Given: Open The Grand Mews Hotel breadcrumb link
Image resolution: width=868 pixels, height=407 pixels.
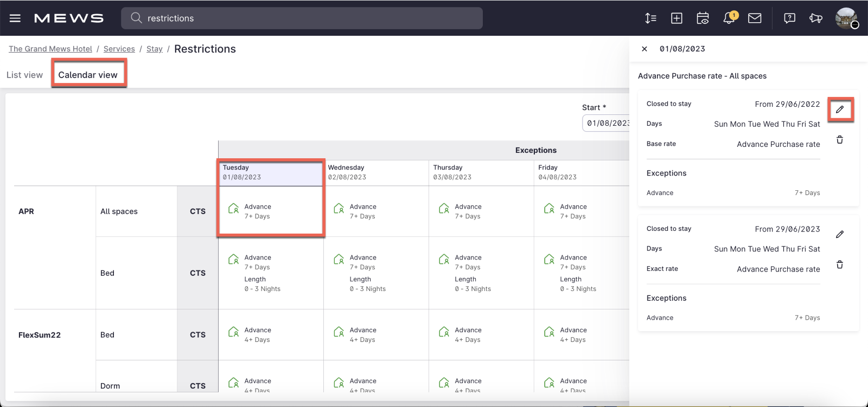Looking at the screenshot, I should 50,49.
